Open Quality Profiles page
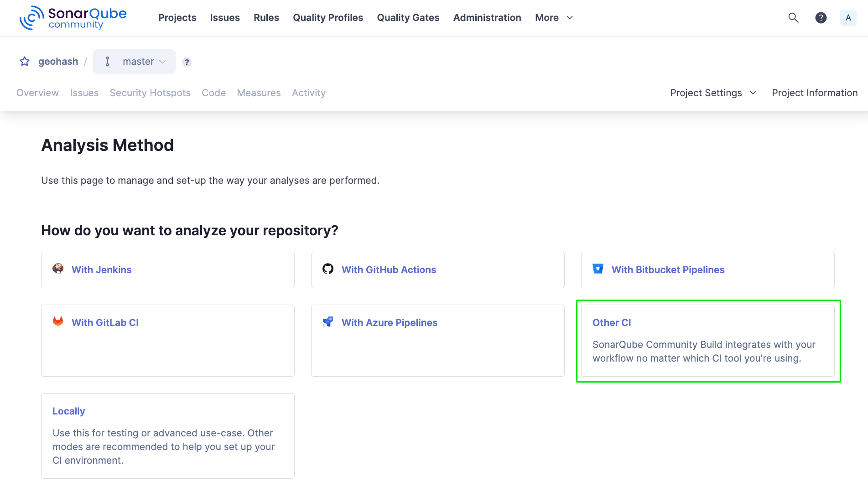The height and width of the screenshot is (487, 868). click(x=328, y=18)
